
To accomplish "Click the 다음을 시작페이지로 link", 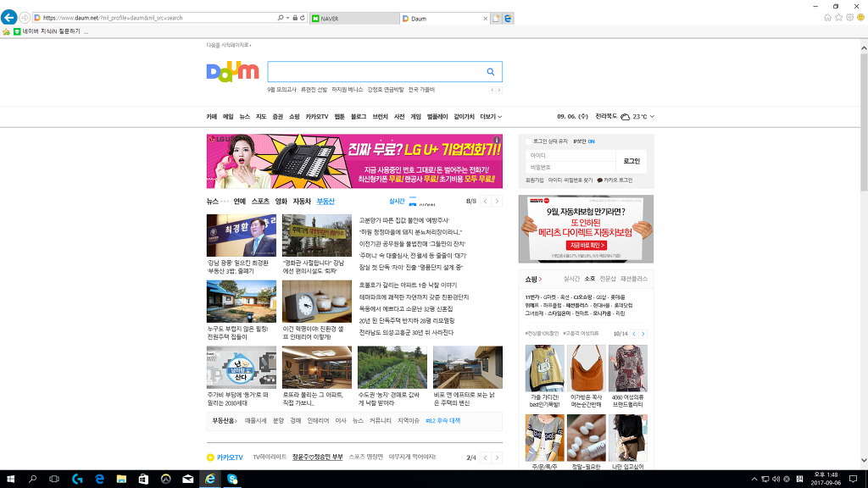I will coord(228,46).
